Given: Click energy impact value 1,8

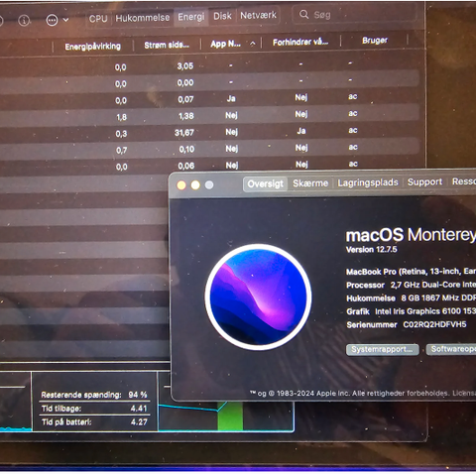Looking at the screenshot, I should tap(121, 117).
